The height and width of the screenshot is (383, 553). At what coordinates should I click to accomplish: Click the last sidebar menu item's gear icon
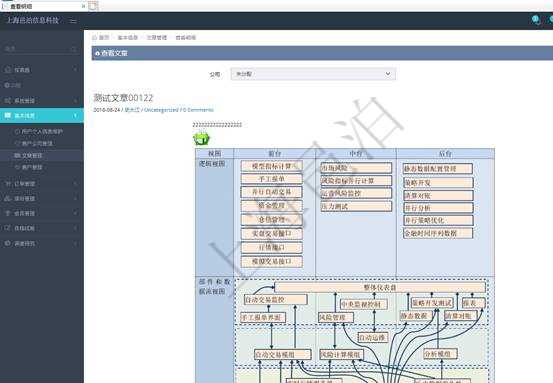[8, 243]
